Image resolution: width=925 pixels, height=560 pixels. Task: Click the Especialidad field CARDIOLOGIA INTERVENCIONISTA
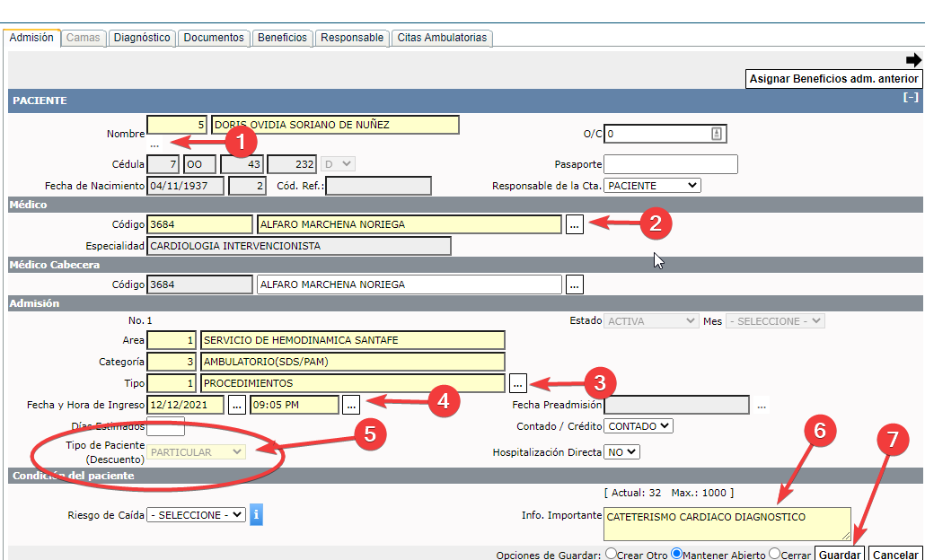pyautogui.click(x=299, y=246)
